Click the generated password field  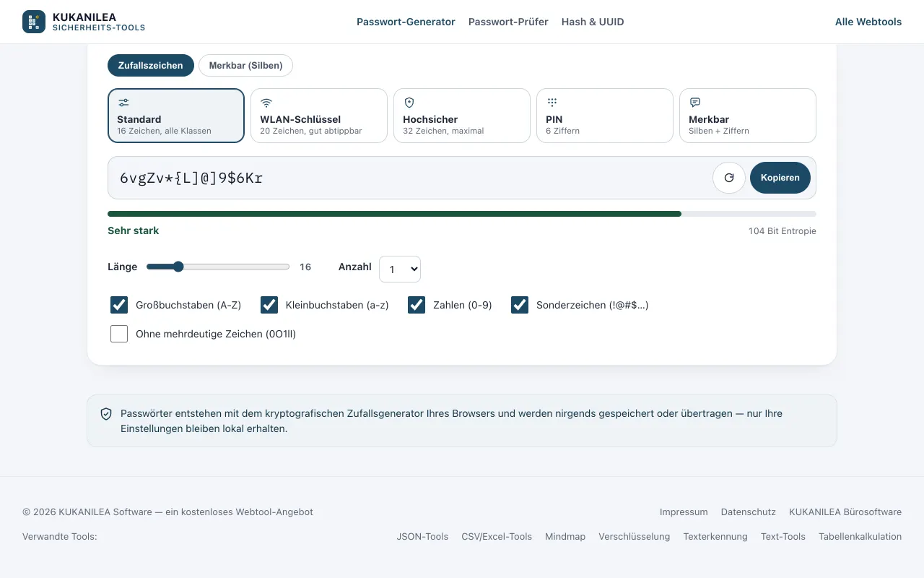coord(462,178)
